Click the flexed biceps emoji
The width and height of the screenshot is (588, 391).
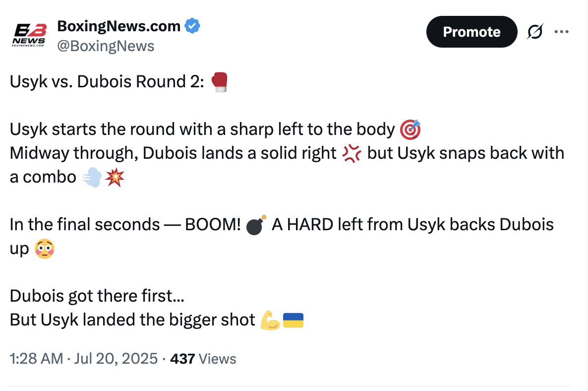pos(272,320)
